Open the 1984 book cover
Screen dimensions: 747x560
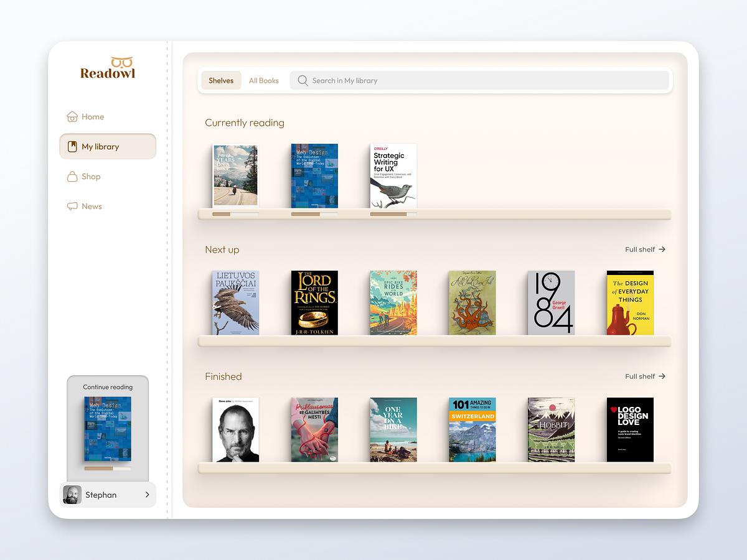coord(551,302)
